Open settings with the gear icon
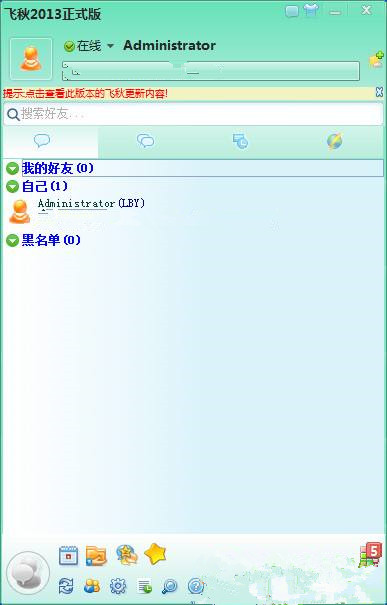Screen dimensions: 387x605 click(x=118, y=586)
